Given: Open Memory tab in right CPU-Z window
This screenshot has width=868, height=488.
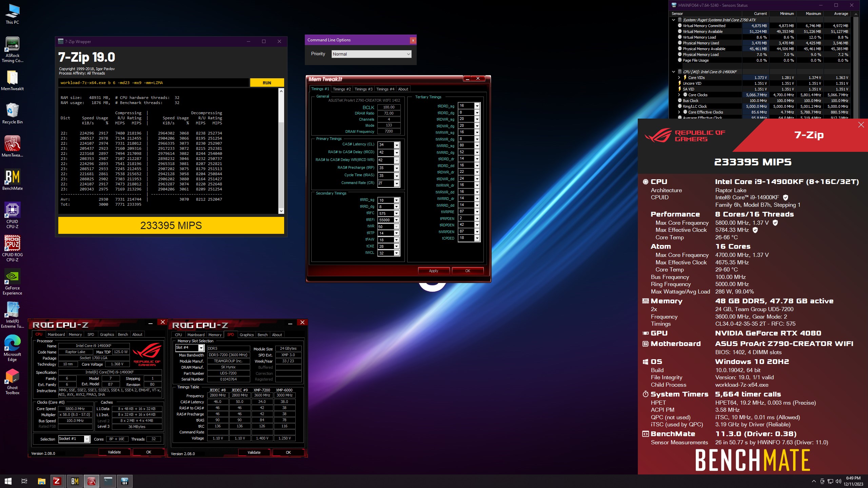Looking at the screenshot, I should [215, 335].
